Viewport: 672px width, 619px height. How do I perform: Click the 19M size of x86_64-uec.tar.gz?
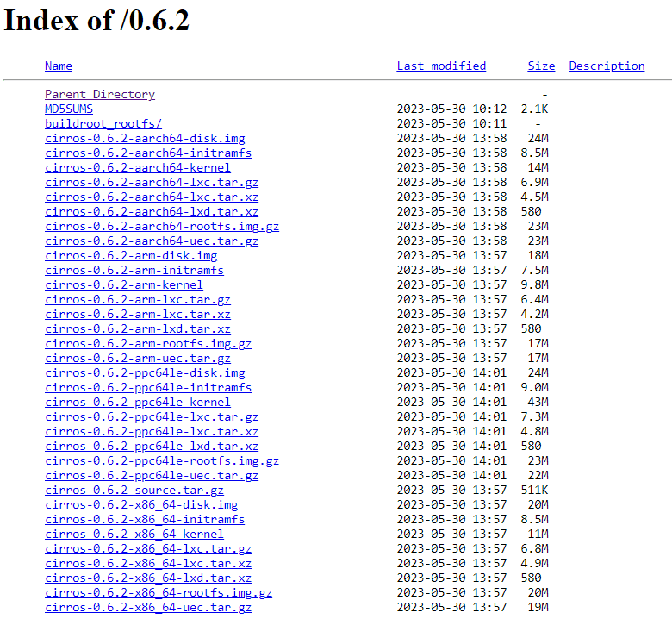538,607
